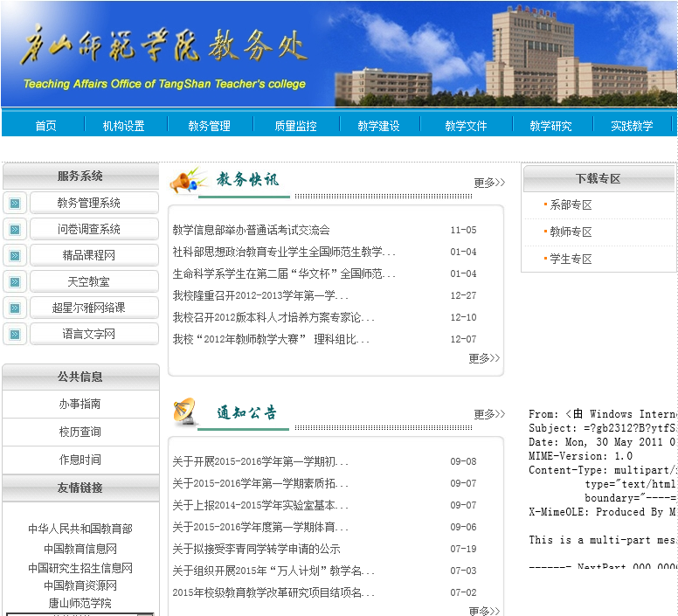
Task: Open the 办事指南 public info button
Action: (80, 405)
